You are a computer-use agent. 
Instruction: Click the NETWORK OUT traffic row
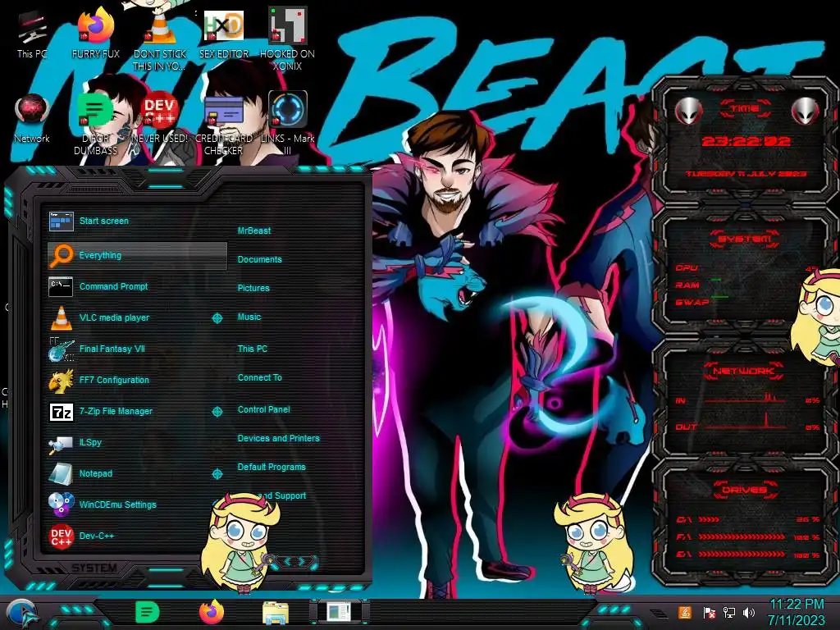748,426
